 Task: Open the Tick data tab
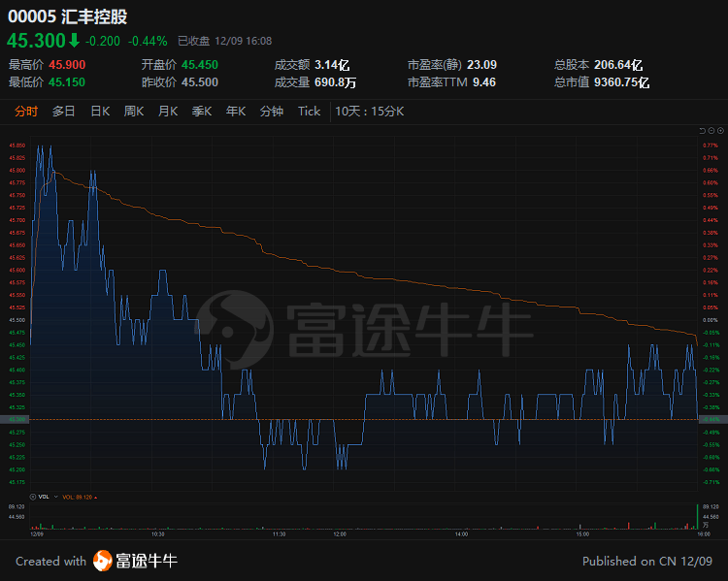pos(309,111)
